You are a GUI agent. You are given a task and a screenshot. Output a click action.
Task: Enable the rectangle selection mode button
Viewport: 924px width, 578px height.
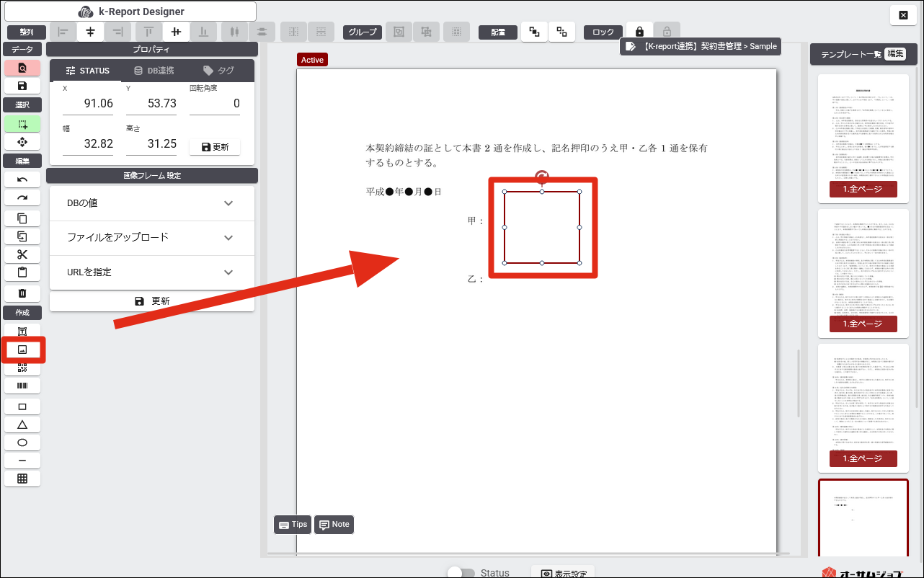pyautogui.click(x=22, y=124)
